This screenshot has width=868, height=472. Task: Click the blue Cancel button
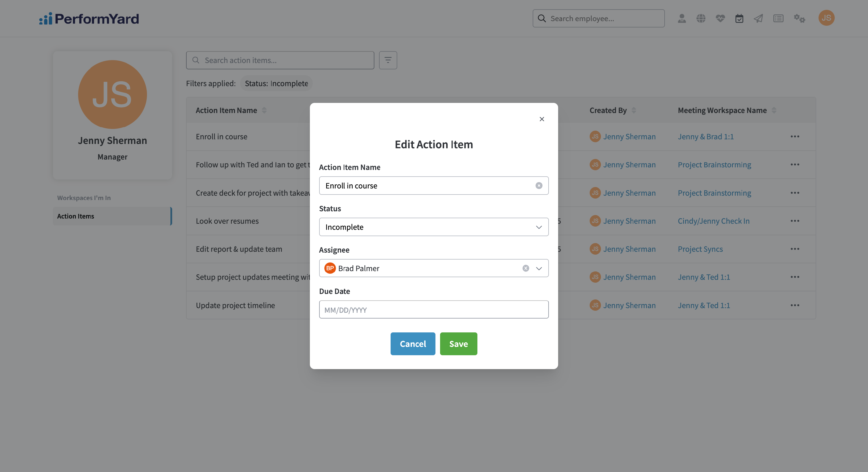pyautogui.click(x=413, y=344)
